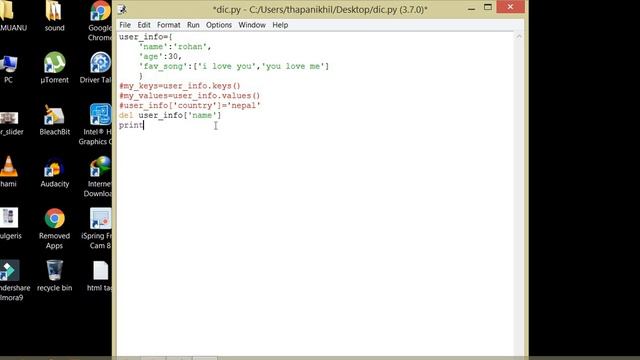Screen dimensions: 640x360
Task: Click the editor scrollbar up arrow
Action: coord(519,37)
